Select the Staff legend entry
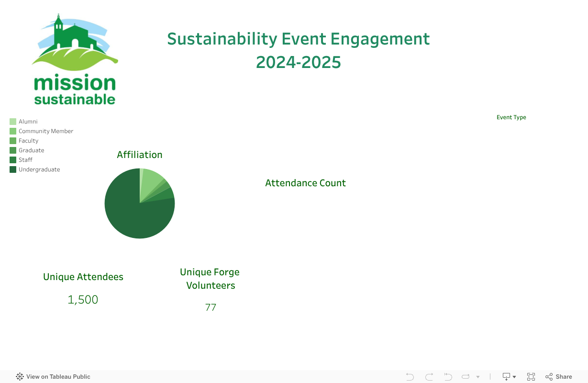Screen dimensions: 588x383 [25, 160]
